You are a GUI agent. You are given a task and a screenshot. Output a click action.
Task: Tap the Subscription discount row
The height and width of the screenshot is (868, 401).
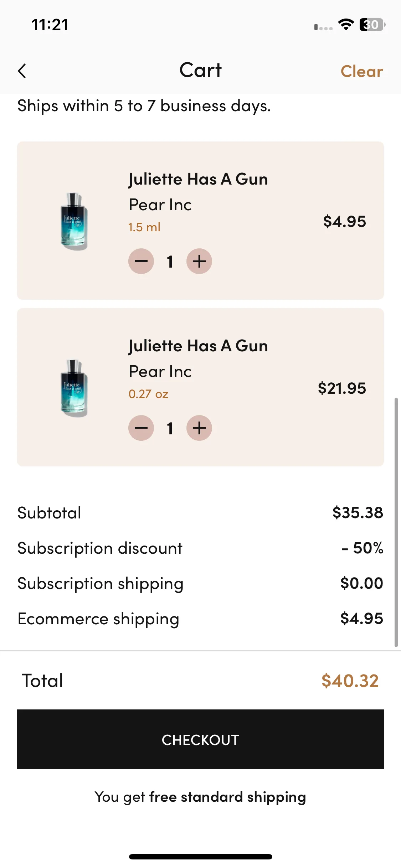pyautogui.click(x=200, y=548)
